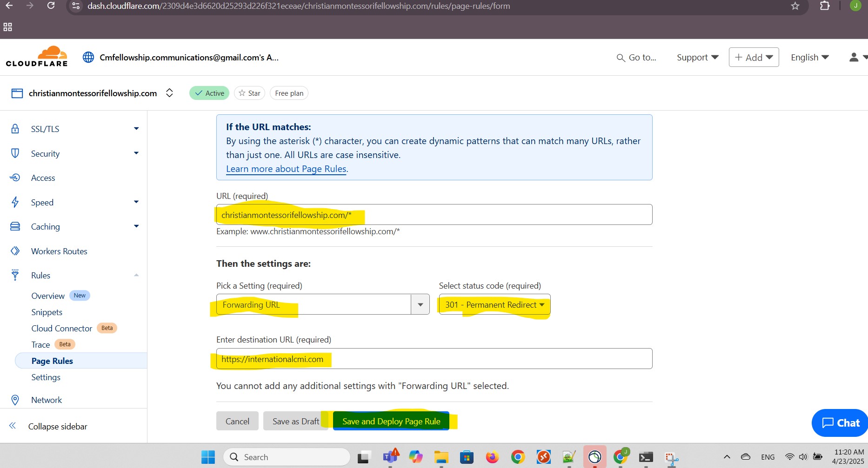The width and height of the screenshot is (868, 468).
Task: Click the Cloudflare logo
Action: [x=37, y=57]
